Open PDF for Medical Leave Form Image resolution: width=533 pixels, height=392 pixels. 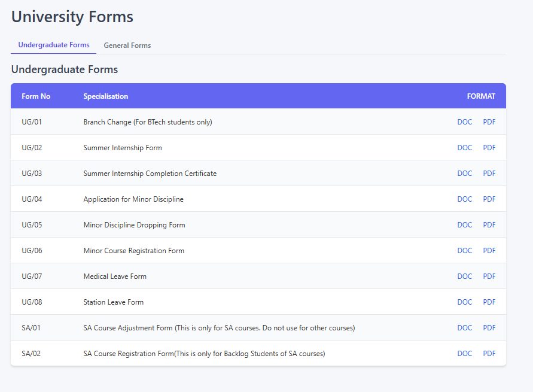pyautogui.click(x=489, y=276)
